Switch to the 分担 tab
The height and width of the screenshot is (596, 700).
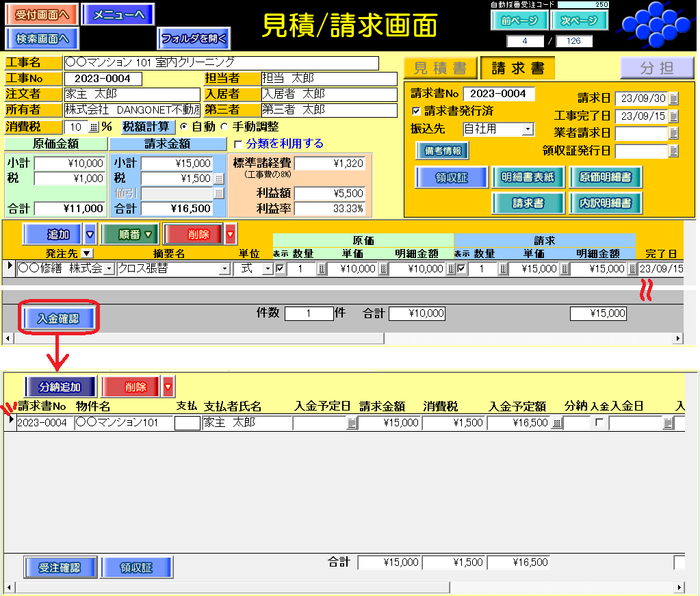pyautogui.click(x=656, y=68)
